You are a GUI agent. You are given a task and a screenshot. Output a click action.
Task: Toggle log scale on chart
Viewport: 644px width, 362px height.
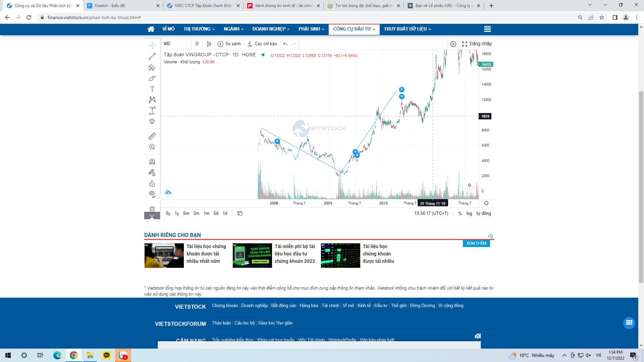pos(469,214)
